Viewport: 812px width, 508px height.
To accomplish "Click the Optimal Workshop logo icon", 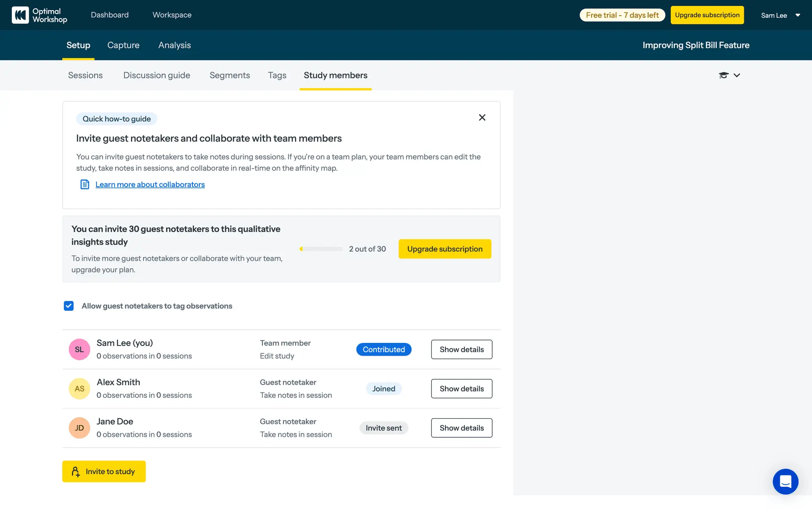I will [x=20, y=15].
